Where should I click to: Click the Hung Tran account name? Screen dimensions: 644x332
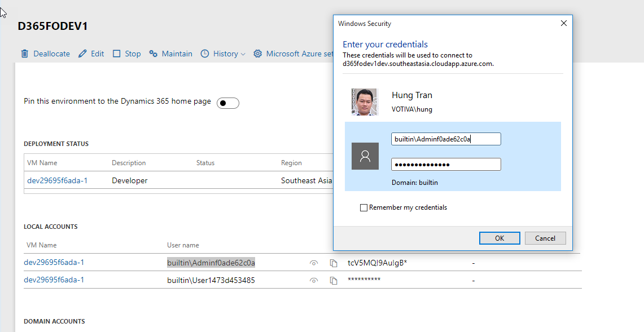[x=412, y=95]
